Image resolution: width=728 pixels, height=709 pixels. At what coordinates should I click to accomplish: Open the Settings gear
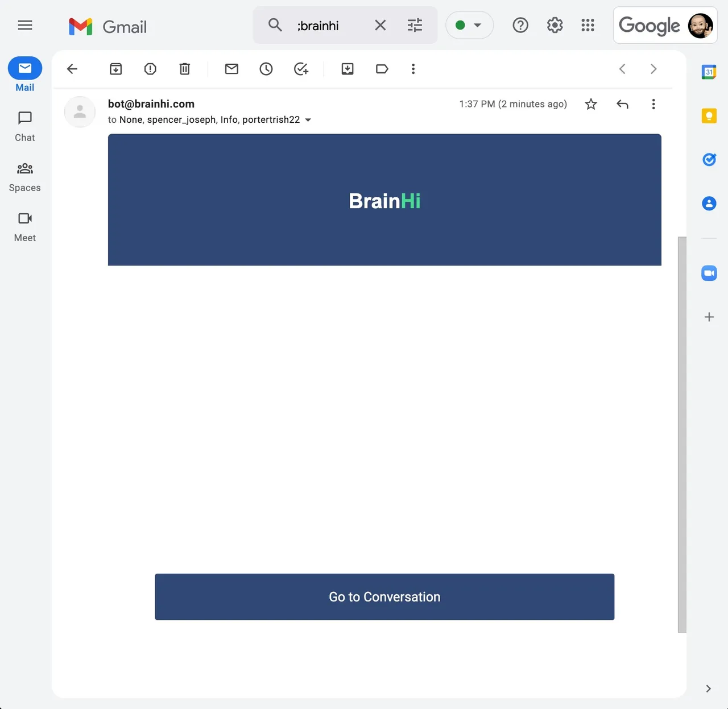[x=555, y=25]
